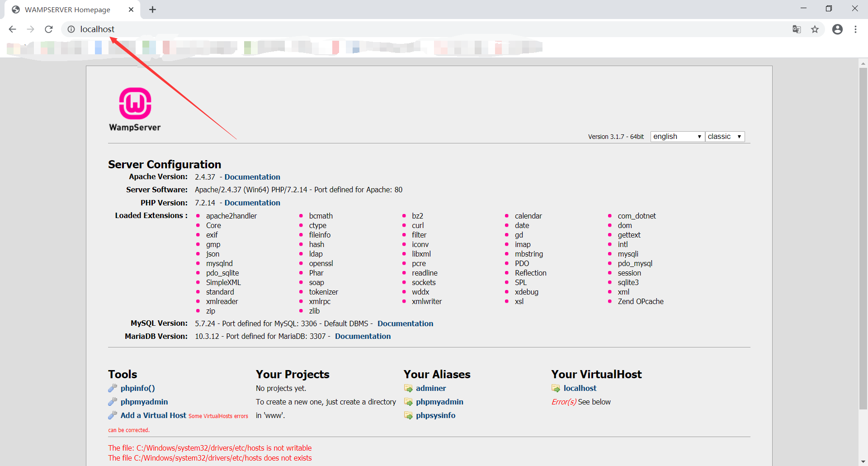The height and width of the screenshot is (466, 868).
Task: Click the 'calendar' extension entry
Action: click(x=528, y=216)
